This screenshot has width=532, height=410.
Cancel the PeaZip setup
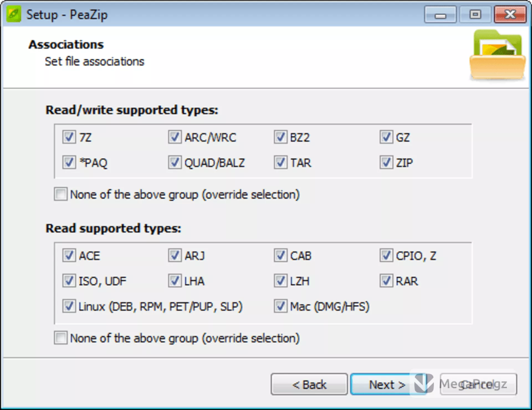(x=479, y=384)
